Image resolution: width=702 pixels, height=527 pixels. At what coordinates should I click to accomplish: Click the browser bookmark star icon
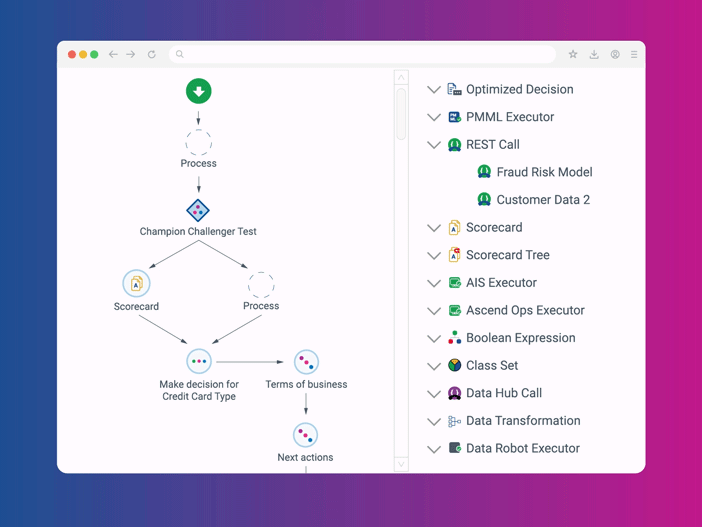[573, 55]
